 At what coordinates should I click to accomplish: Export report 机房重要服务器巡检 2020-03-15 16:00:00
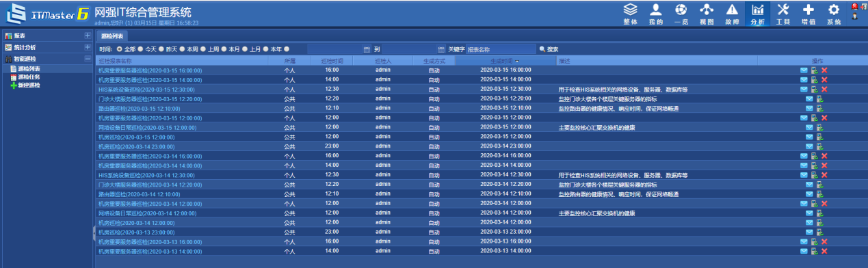tap(815, 70)
